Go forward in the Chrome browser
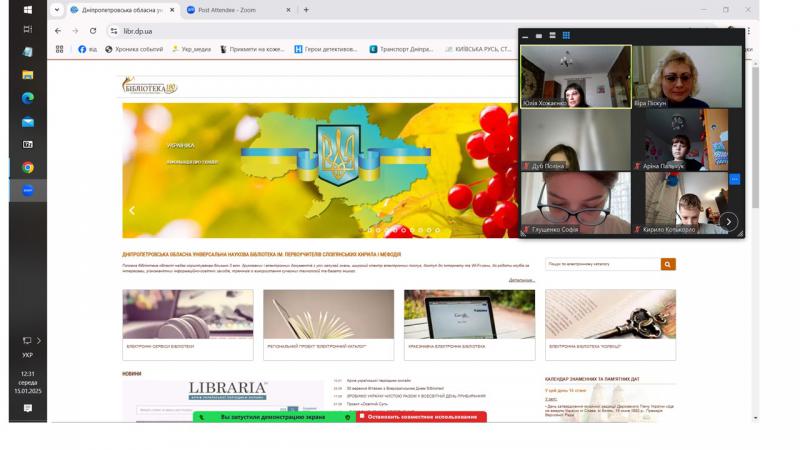Image resolution: width=800 pixels, height=450 pixels. pyautogui.click(x=75, y=31)
